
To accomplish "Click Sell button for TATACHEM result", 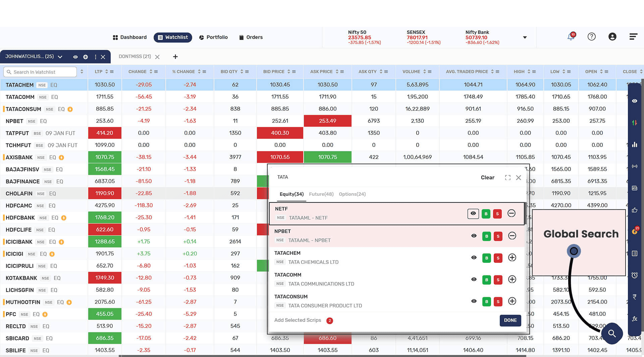I will pos(498,258).
